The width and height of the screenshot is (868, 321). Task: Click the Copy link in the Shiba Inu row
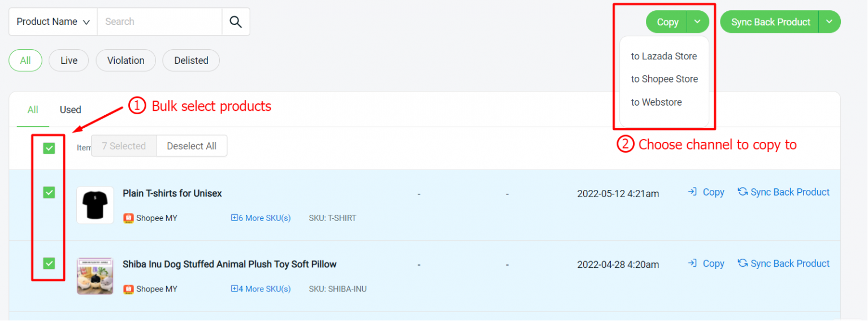click(706, 263)
